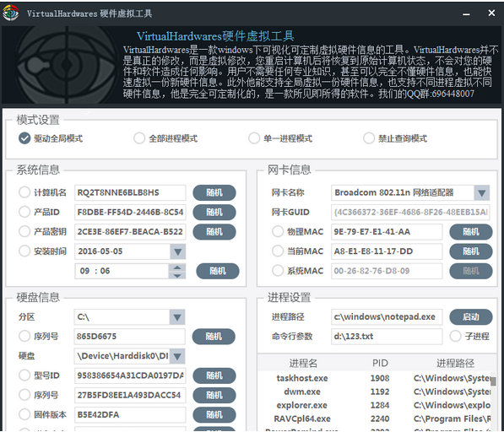This screenshot has height=432, width=504.
Task: Select the dwm.exe process row
Action: [375, 391]
